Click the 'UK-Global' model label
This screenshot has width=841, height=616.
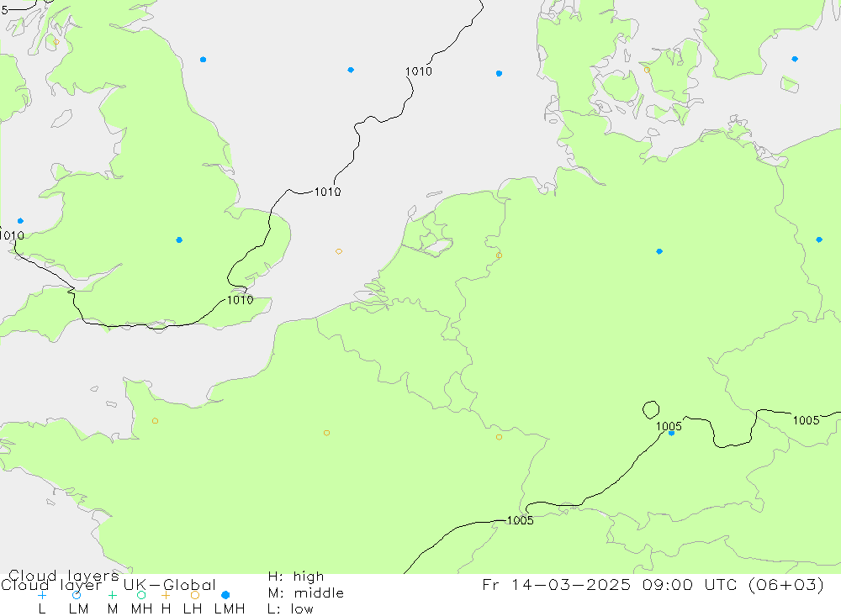[169, 585]
